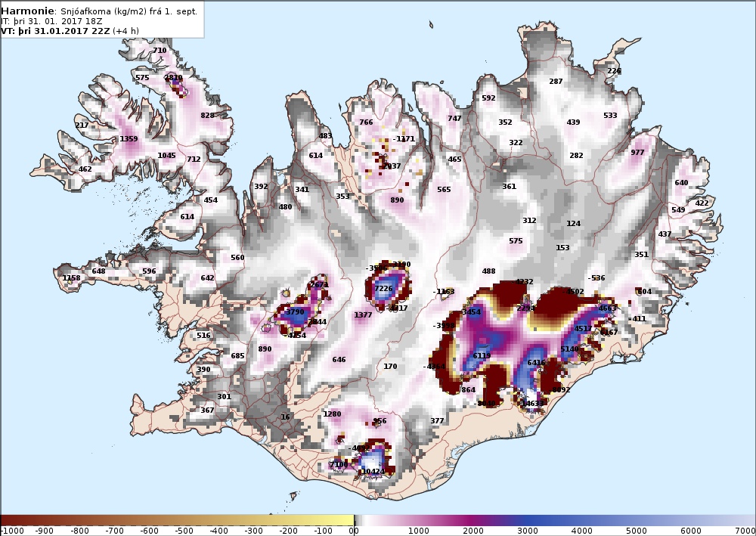Click the 592 value label
The image size is (756, 536).
point(488,98)
